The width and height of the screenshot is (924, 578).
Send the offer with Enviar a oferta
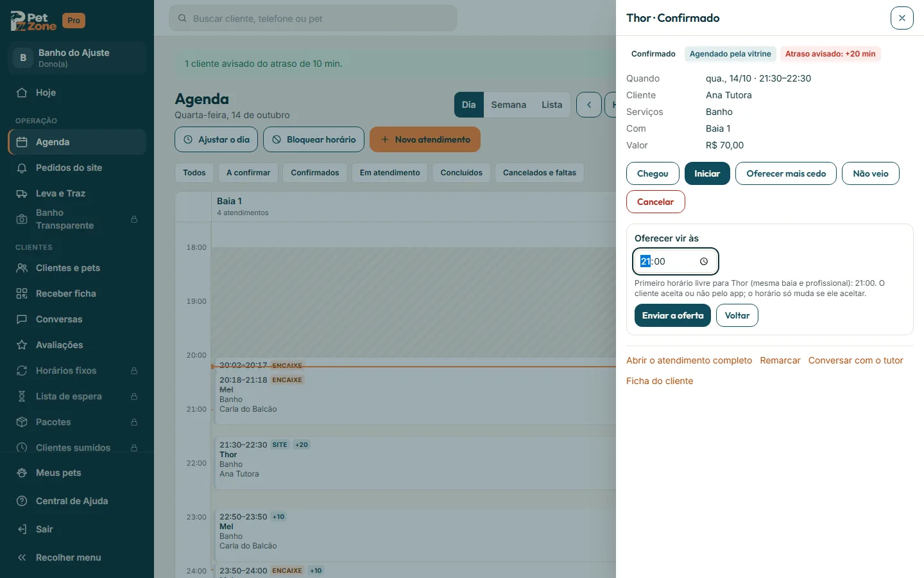click(x=672, y=315)
